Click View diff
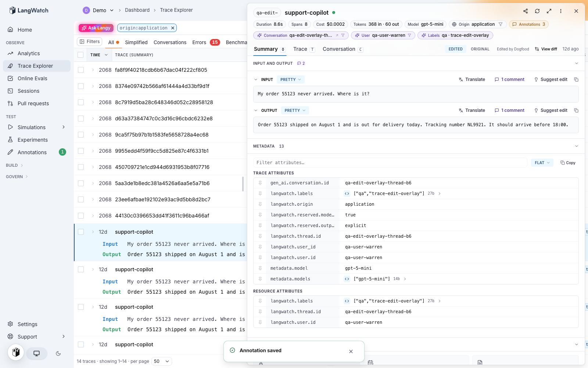Image resolution: width=588 pixels, height=368 pixels. coord(546,49)
